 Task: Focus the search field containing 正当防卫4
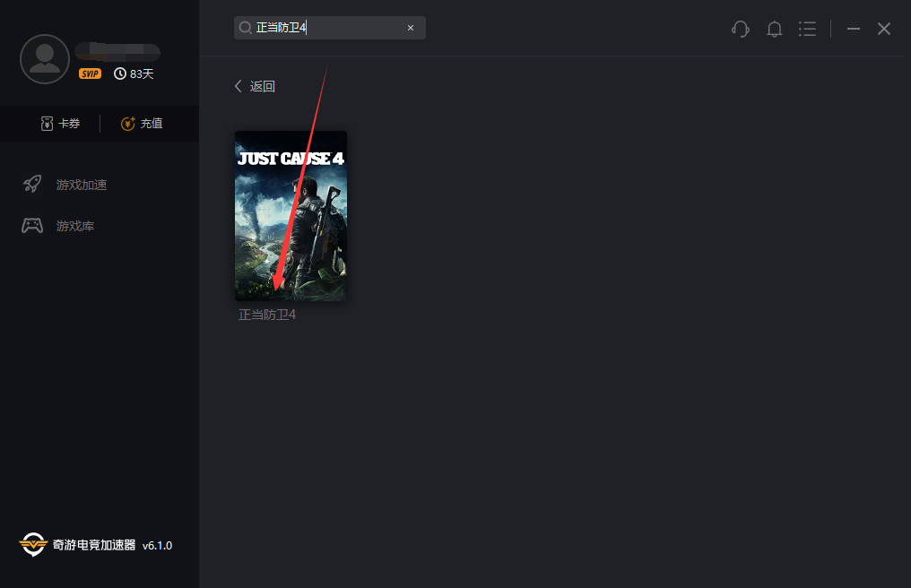(x=329, y=28)
